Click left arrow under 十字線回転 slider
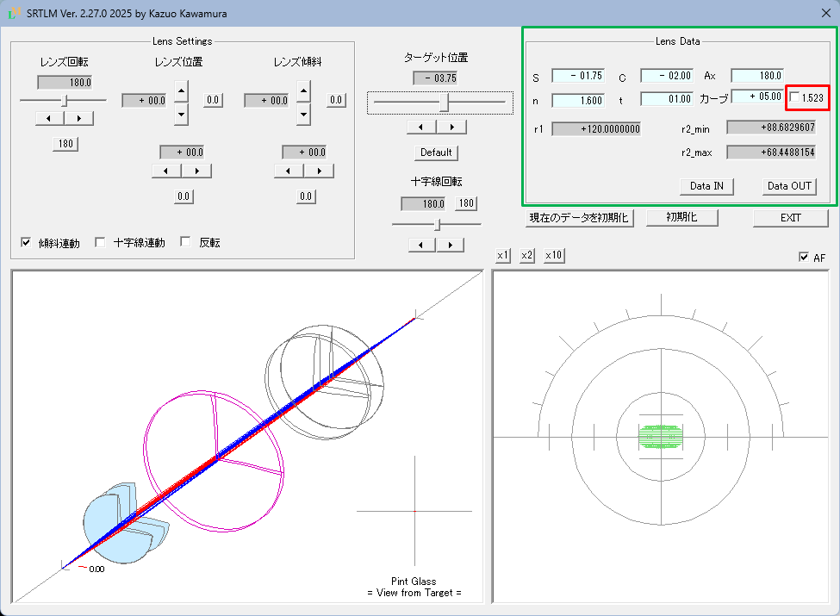 coord(421,245)
